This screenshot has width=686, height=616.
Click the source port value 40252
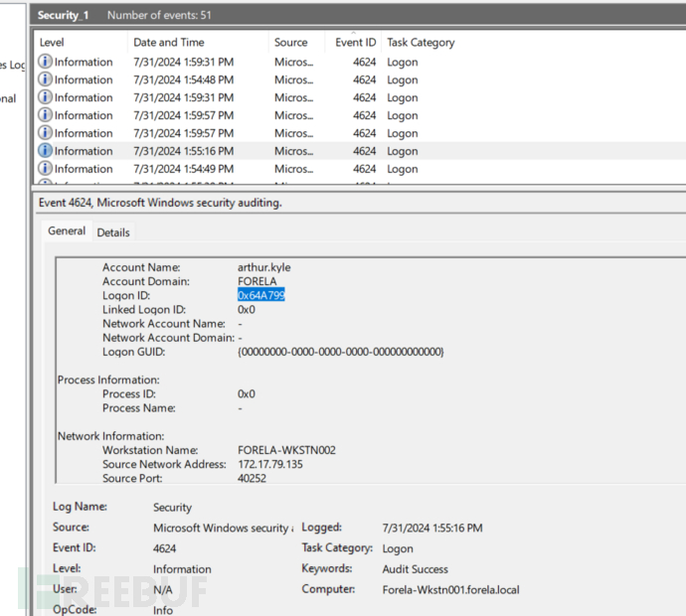[x=252, y=478]
